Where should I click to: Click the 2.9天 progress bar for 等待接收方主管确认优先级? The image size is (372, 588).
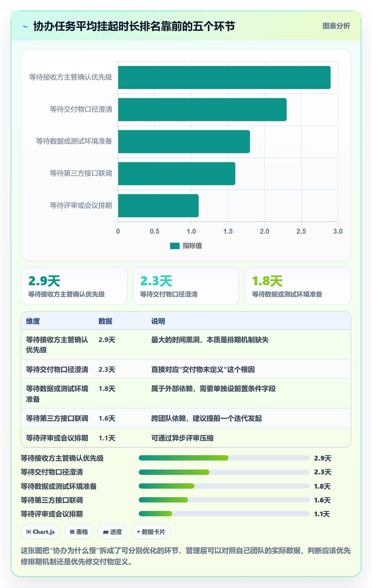224,458
